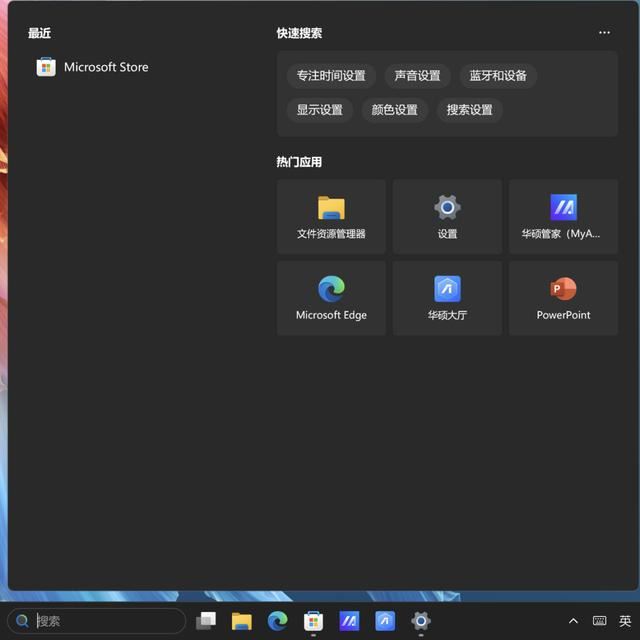Image resolution: width=640 pixels, height=640 pixels.
Task: Select 专注时间设置 quick search chip
Action: [330, 76]
